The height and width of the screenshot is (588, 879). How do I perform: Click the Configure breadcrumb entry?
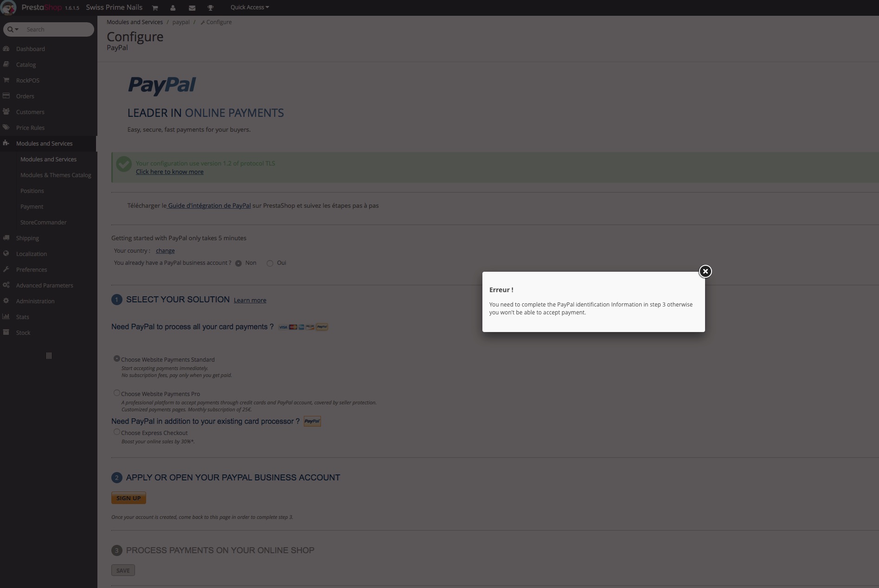coord(216,22)
